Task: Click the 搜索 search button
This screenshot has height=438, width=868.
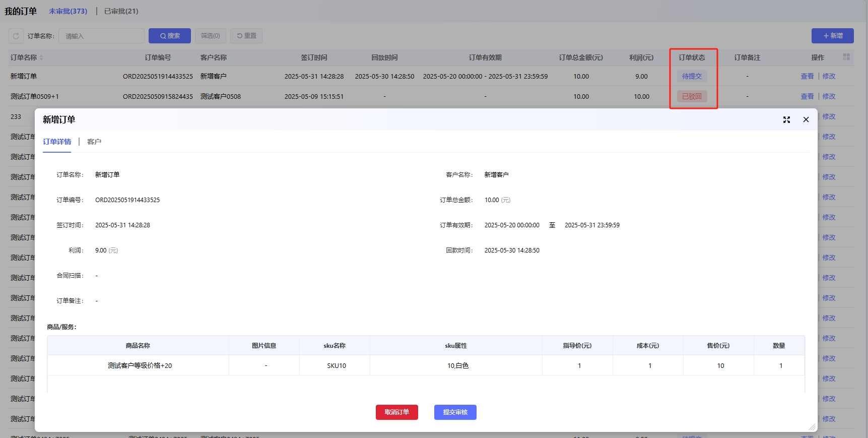Action: [x=170, y=36]
